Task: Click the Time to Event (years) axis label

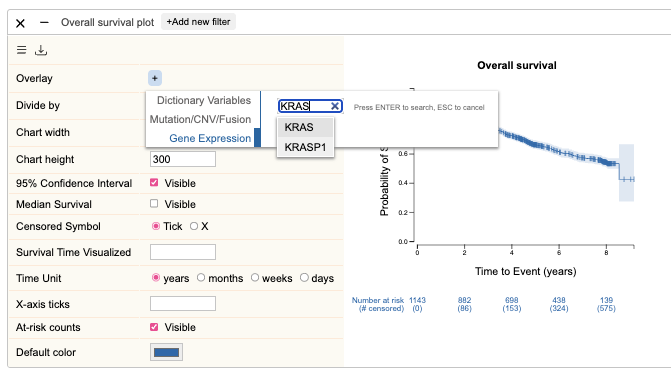Action: [526, 271]
